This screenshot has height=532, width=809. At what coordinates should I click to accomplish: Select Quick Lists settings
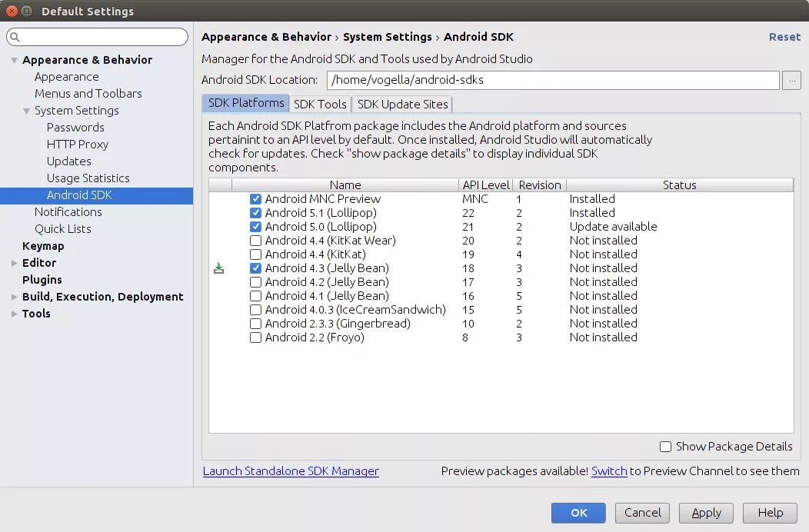(63, 229)
